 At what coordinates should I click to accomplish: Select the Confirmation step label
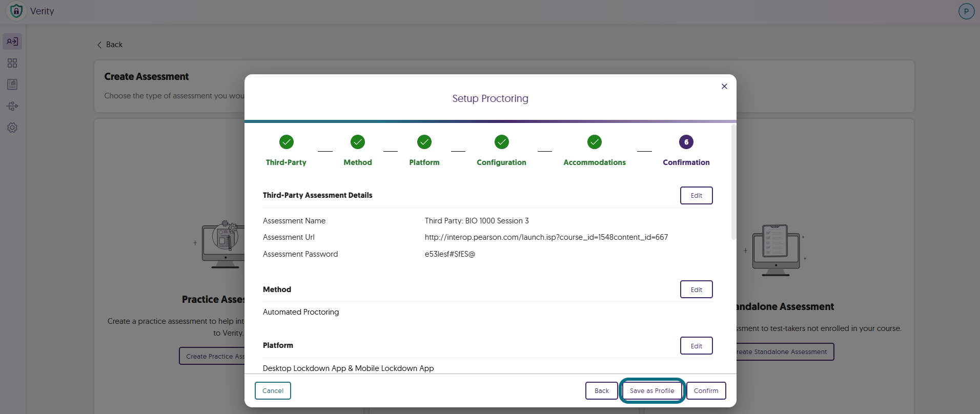pyautogui.click(x=686, y=162)
